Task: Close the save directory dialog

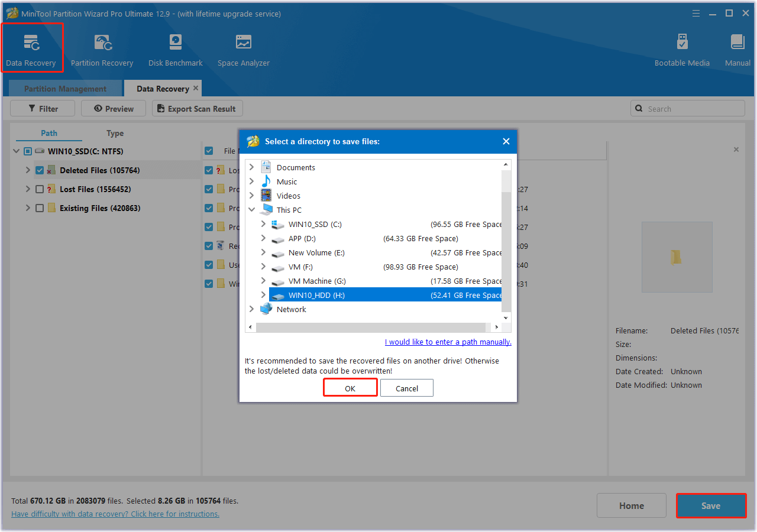Action: (506, 141)
